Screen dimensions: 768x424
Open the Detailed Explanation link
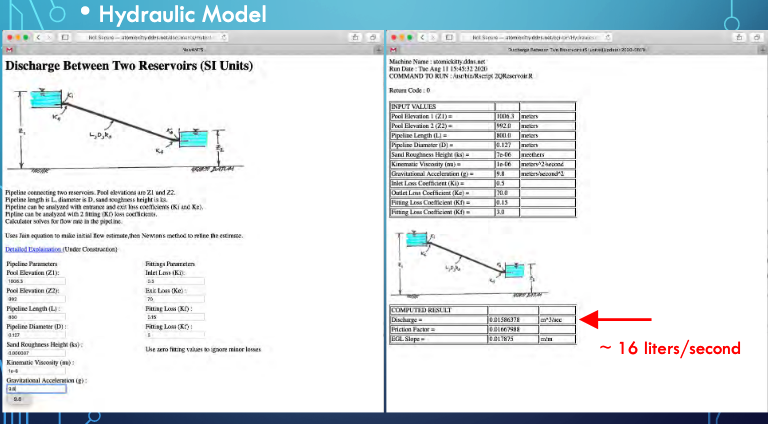pos(33,249)
